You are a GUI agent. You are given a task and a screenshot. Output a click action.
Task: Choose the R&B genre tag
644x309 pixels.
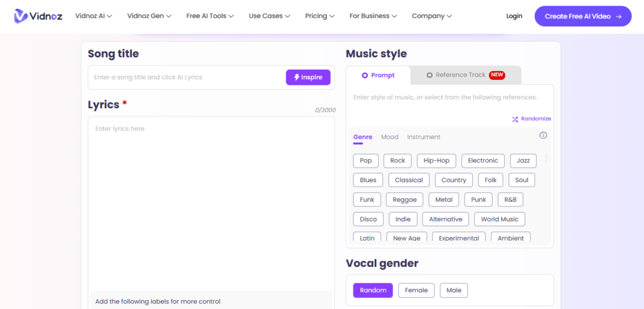click(x=511, y=200)
